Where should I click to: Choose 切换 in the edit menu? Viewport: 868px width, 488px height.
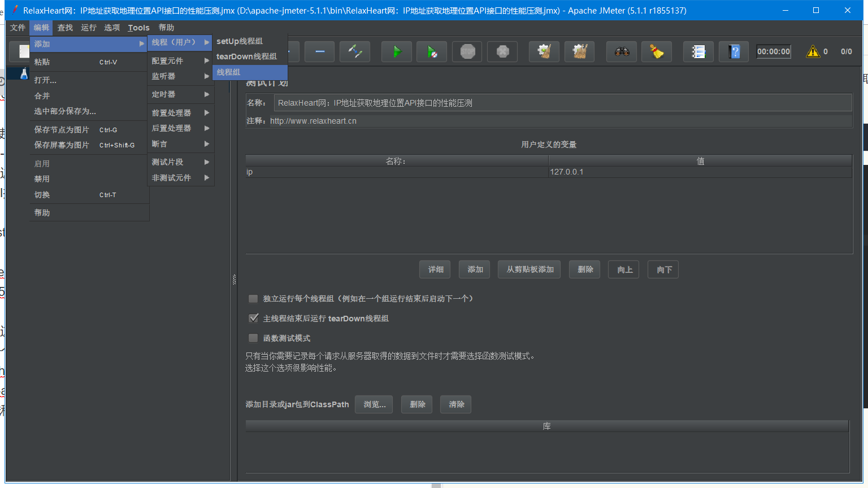pos(89,195)
